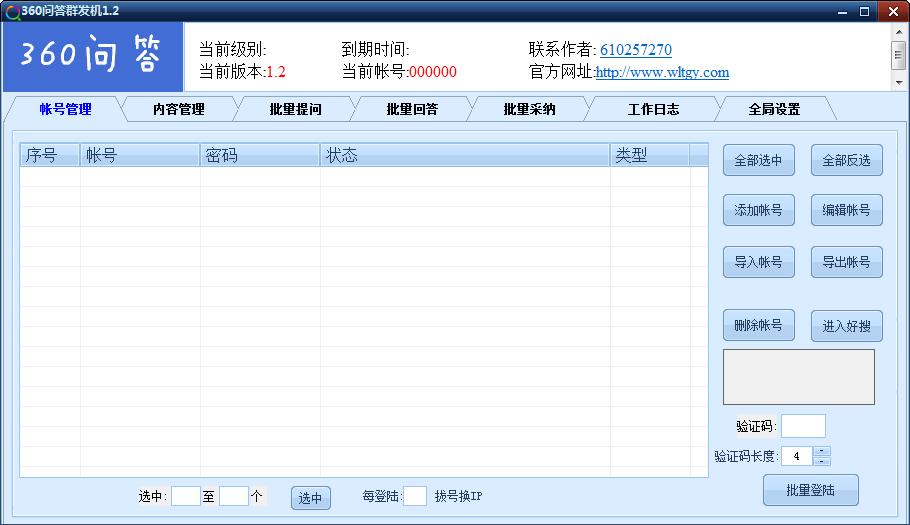Click the selection end field after 至
910x525 pixels.
[234, 496]
